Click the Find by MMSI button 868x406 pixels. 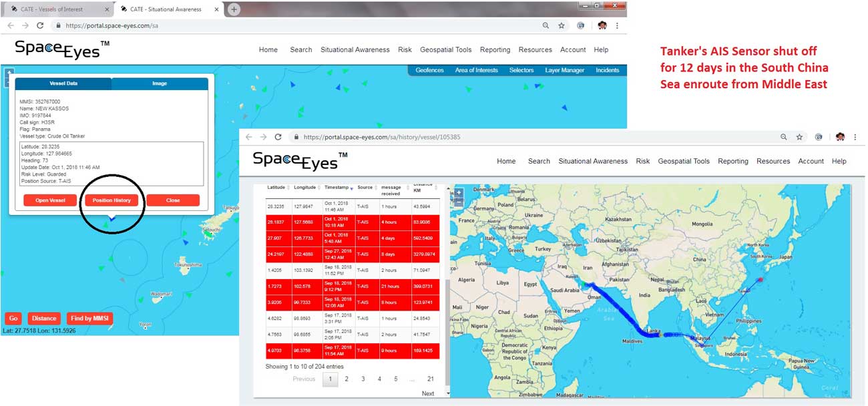coord(90,318)
